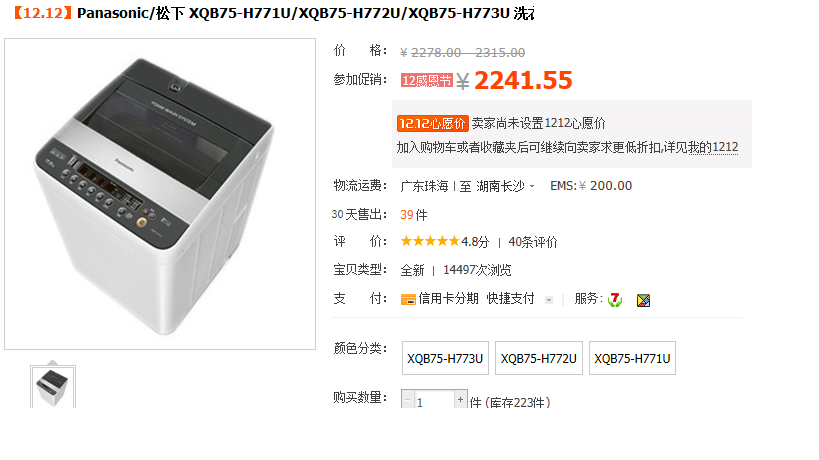Decrease purchase quantity with minus button
The image size is (819, 460).
407,399
